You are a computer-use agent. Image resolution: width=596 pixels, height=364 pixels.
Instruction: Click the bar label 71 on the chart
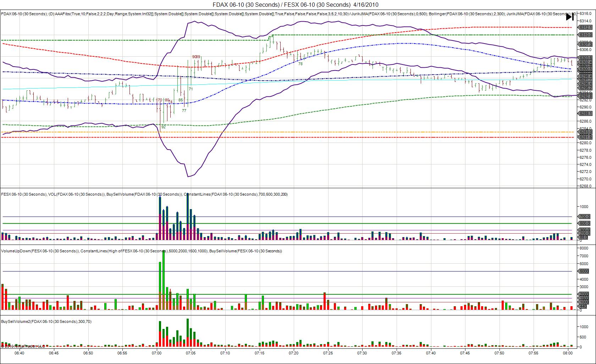click(x=191, y=89)
